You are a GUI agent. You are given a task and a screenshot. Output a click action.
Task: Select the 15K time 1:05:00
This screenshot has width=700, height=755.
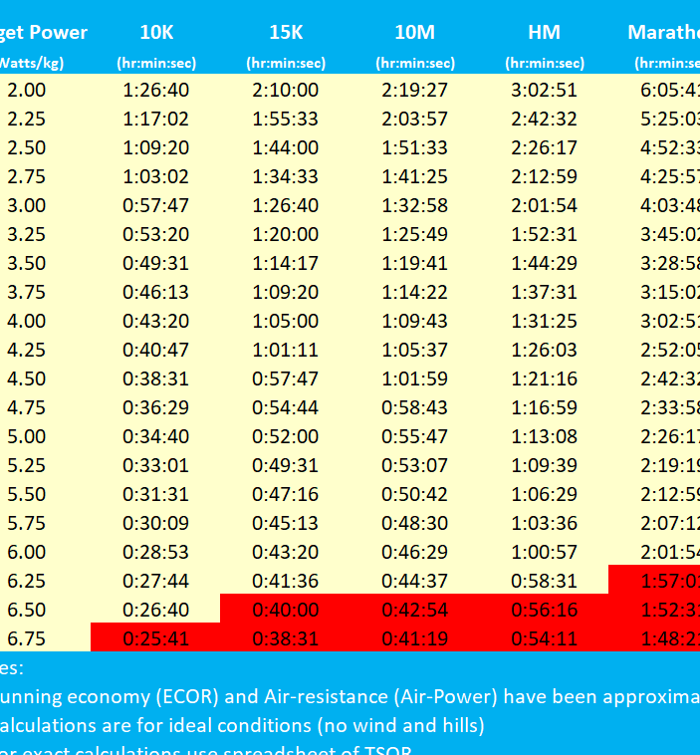286,321
